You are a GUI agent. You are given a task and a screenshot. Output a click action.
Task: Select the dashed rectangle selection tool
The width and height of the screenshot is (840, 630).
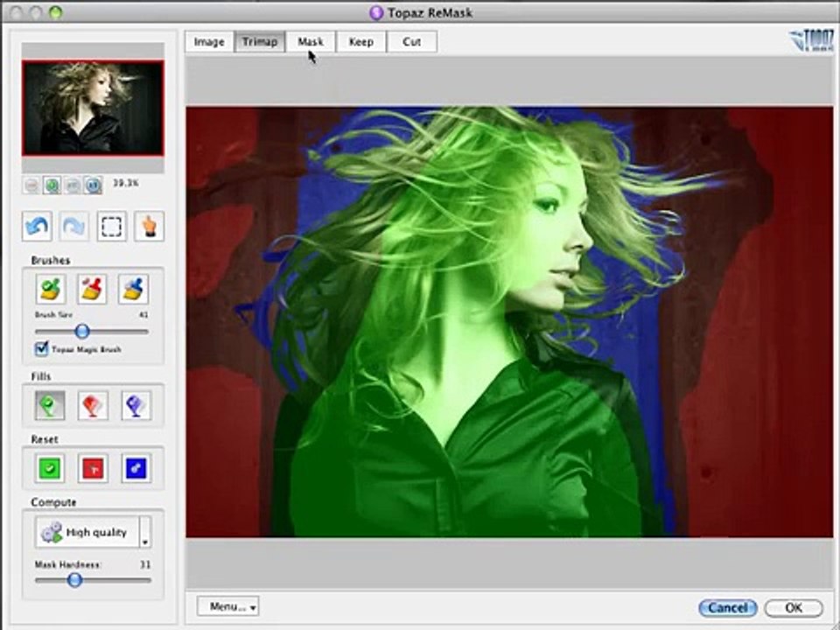coord(111,226)
